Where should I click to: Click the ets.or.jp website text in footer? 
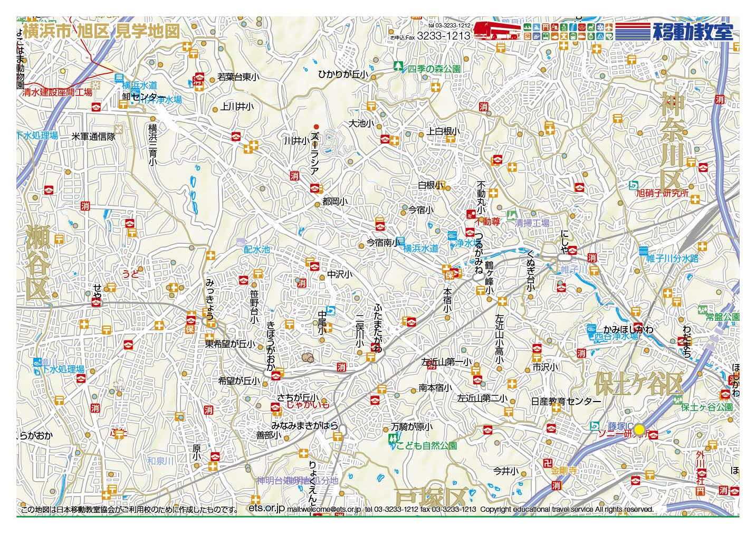click(266, 508)
